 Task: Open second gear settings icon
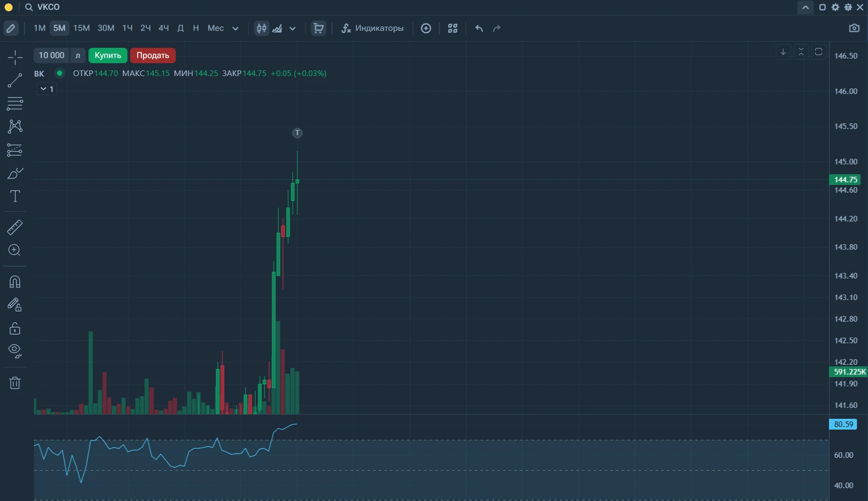tap(848, 7)
